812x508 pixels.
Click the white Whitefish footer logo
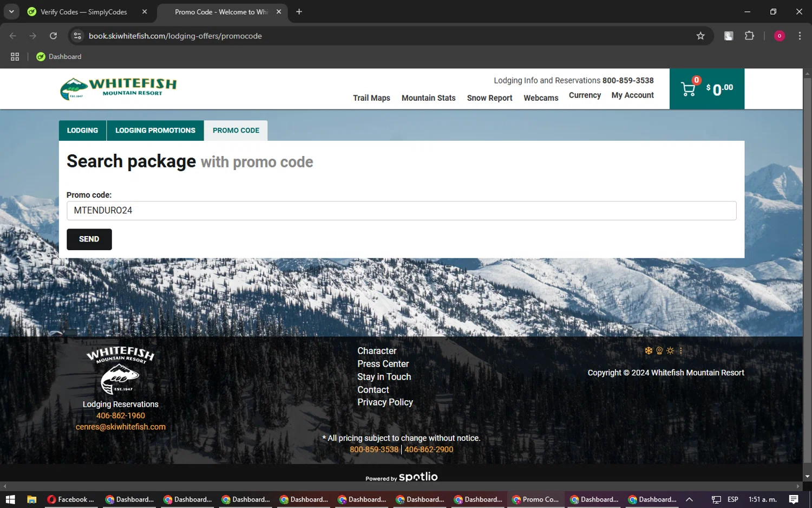tap(120, 370)
